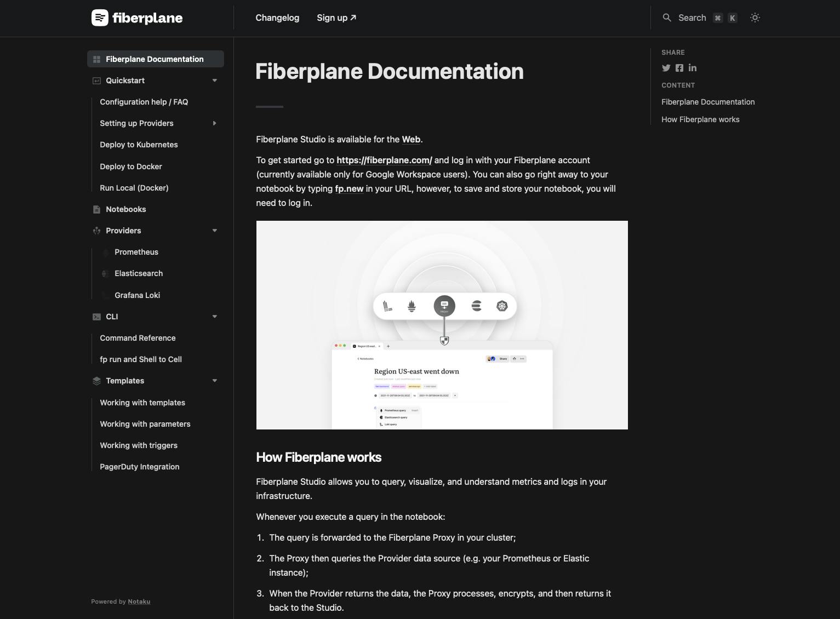Viewport: 840px width, 619px height.
Task: Click the search magnifier icon
Action: [667, 18]
